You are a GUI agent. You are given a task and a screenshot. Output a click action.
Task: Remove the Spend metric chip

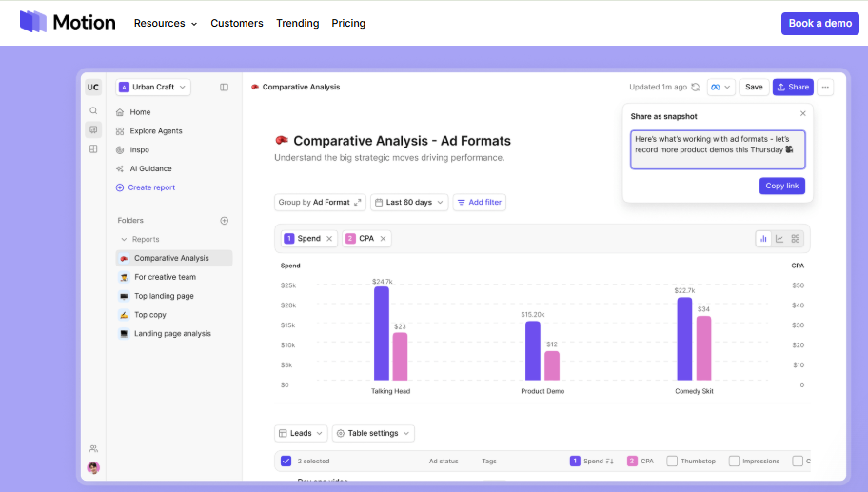329,239
